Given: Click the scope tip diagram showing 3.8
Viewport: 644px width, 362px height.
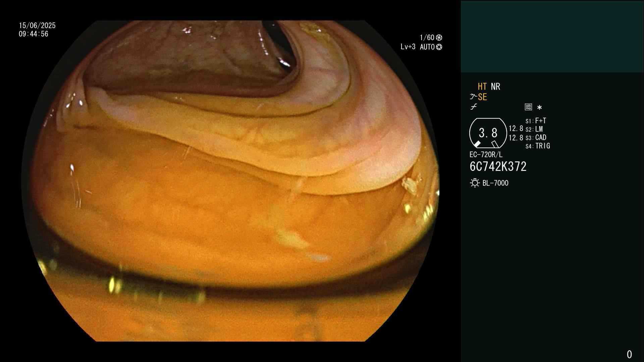Looking at the screenshot, I should (x=488, y=133).
